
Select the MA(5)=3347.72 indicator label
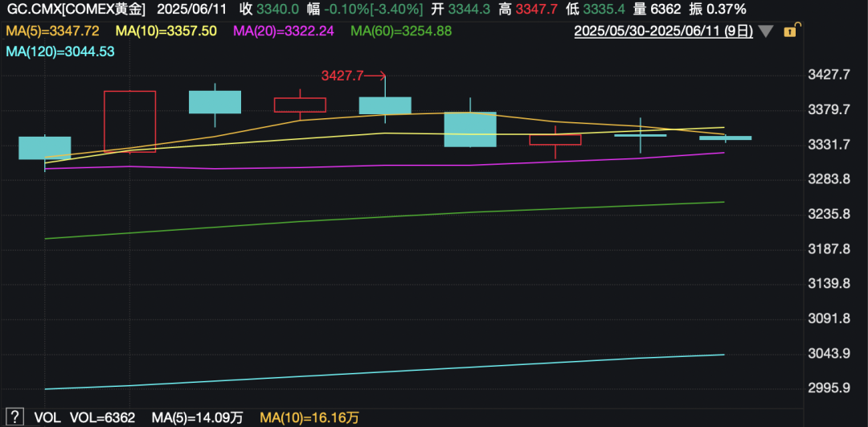click(x=52, y=31)
